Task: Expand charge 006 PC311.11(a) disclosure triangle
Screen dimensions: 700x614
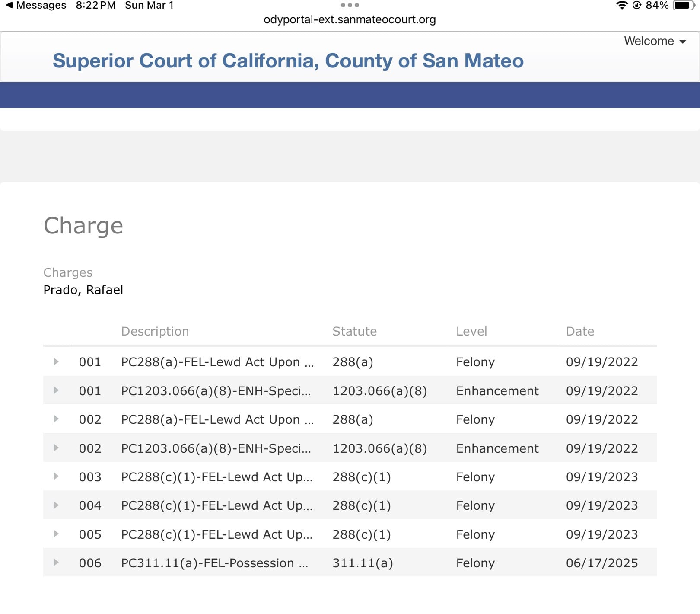Action: 56,563
